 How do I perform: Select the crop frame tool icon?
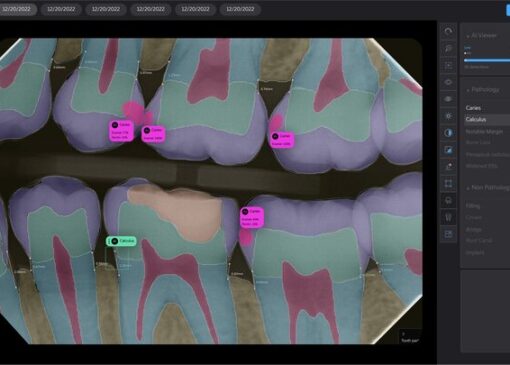[448, 183]
